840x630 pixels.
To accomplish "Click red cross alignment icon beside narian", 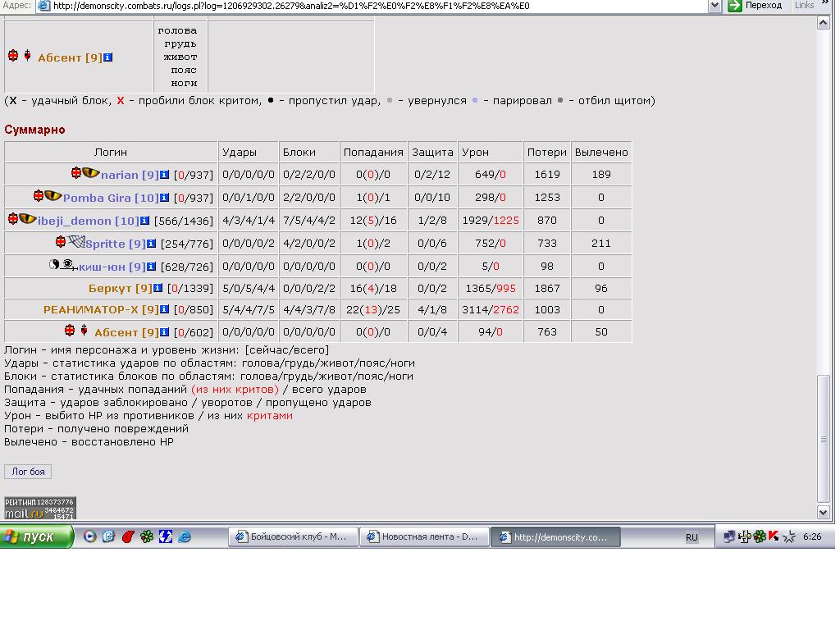I will pyautogui.click(x=76, y=172).
